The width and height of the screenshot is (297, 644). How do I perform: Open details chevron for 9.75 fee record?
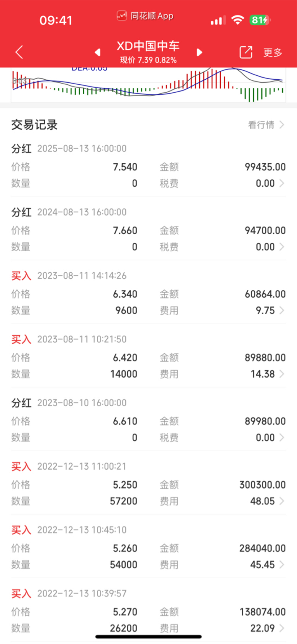tap(282, 310)
